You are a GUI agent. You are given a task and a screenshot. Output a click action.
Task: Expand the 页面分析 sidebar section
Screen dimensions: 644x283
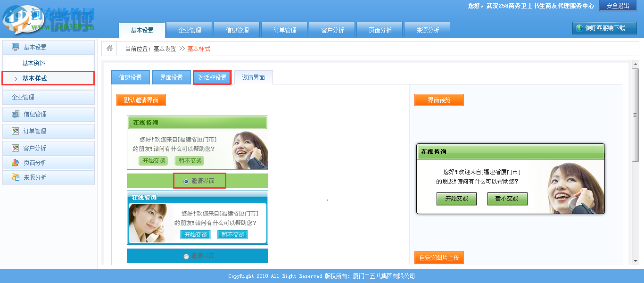click(49, 163)
